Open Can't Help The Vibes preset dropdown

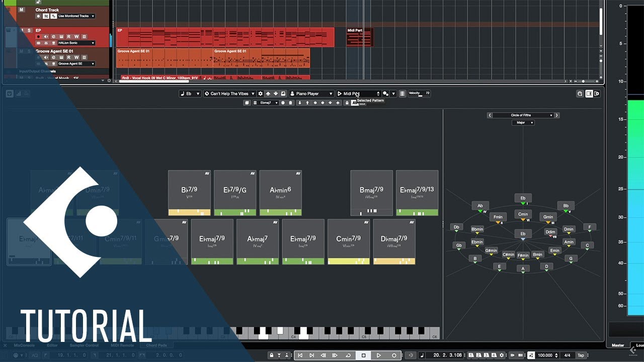229,94
